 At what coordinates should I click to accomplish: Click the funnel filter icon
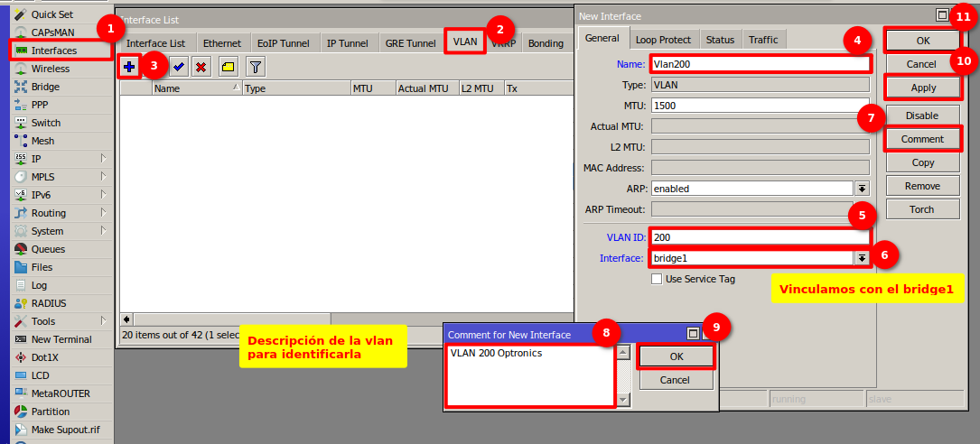click(x=256, y=67)
